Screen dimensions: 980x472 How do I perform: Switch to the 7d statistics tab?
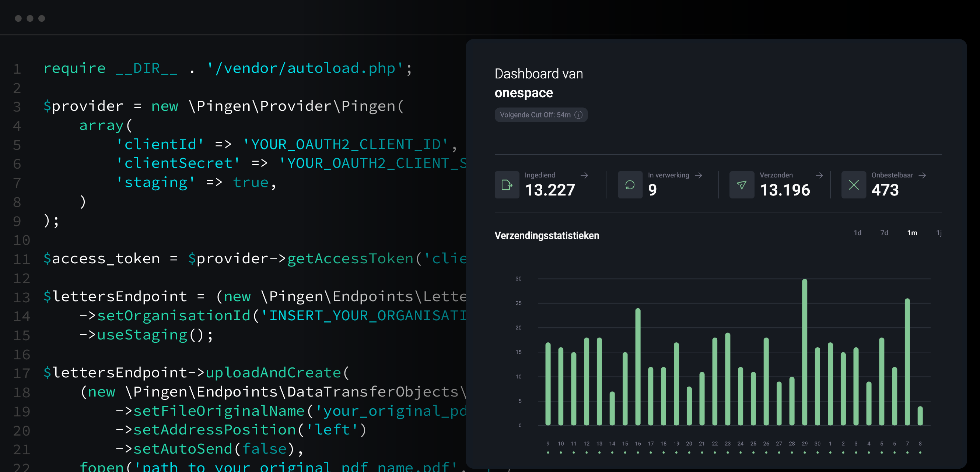pyautogui.click(x=885, y=233)
